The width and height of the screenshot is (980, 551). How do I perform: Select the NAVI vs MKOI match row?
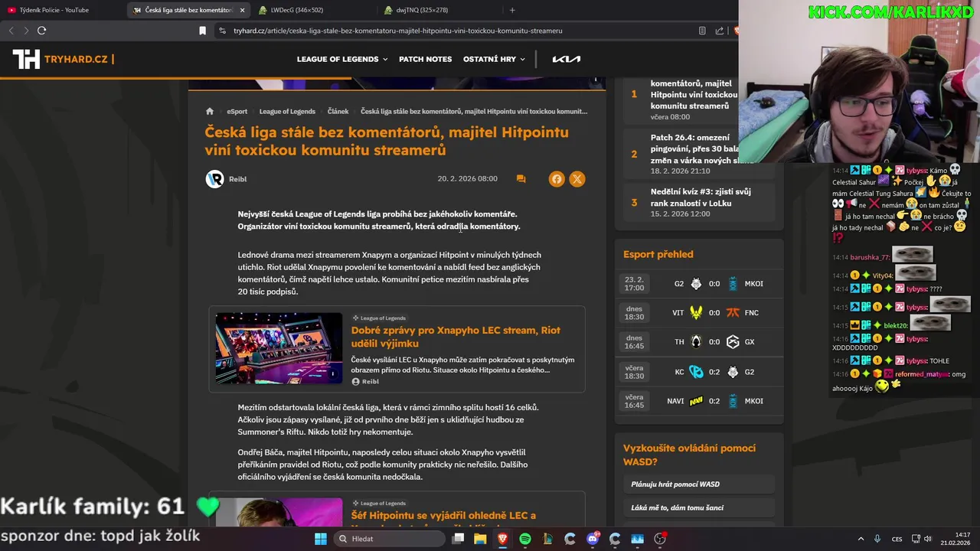[699, 401]
